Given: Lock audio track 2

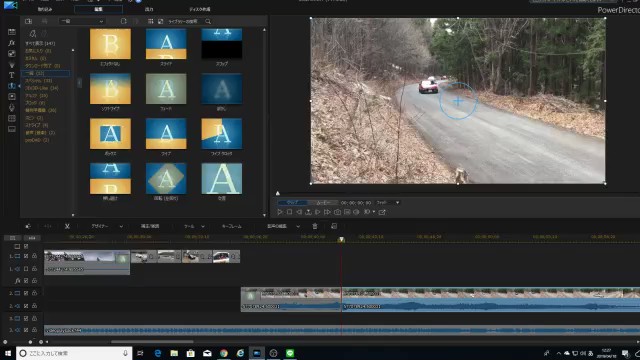Looking at the screenshot, I should click(x=34, y=306).
